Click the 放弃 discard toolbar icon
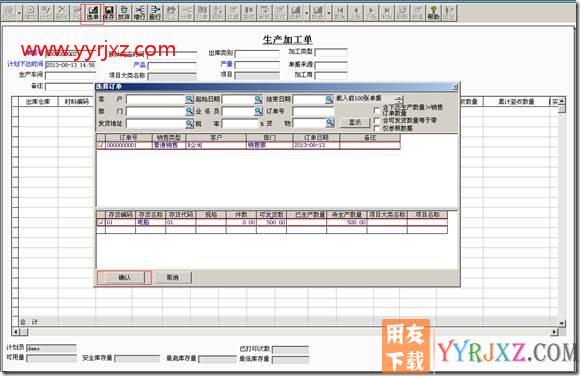Image resolution: width=580 pixels, height=376 pixels. (x=124, y=13)
